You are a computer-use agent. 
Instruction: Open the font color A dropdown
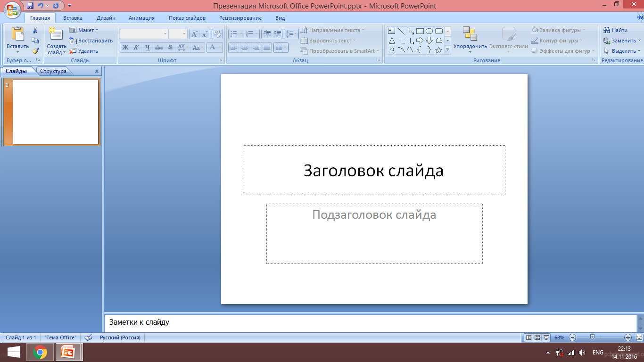[215, 47]
